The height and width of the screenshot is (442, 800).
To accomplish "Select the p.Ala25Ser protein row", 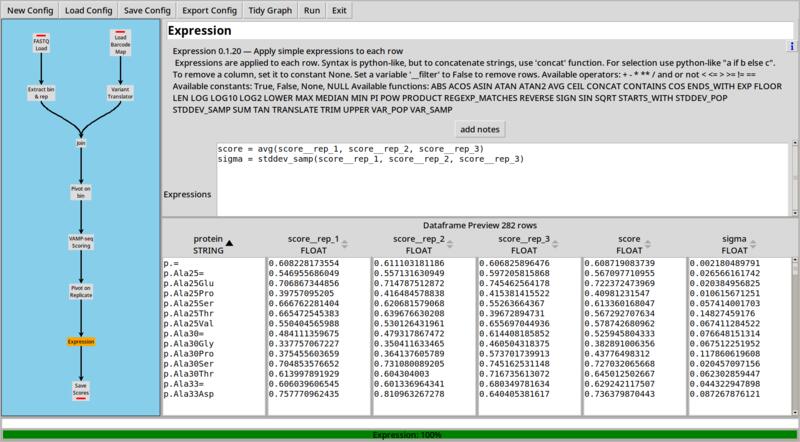I will [189, 304].
